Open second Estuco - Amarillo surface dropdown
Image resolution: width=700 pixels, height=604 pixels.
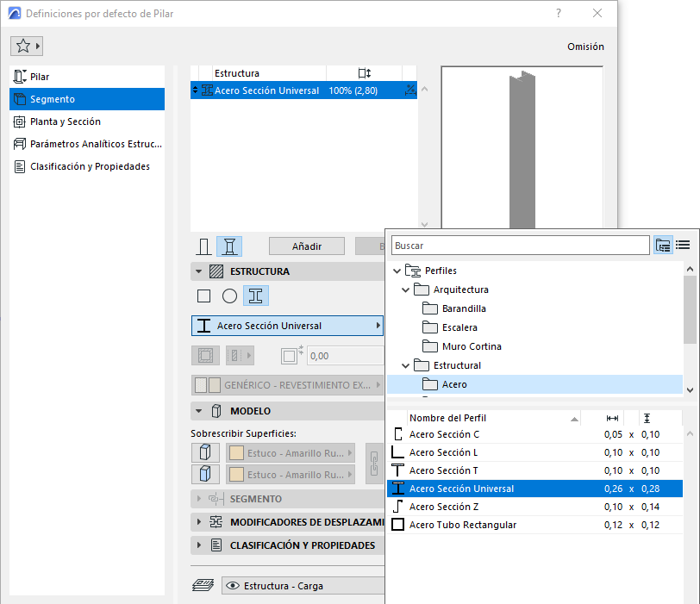click(x=291, y=475)
